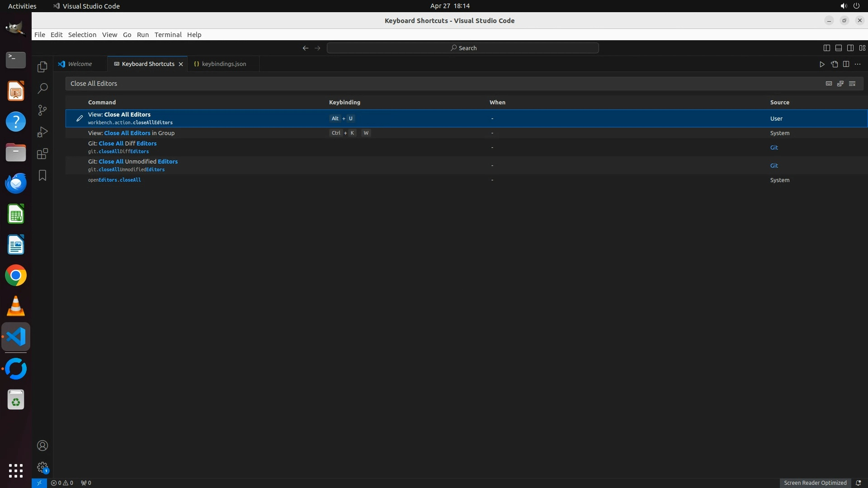The height and width of the screenshot is (488, 868).
Task: Toggle the bottom Panel layout button
Action: (838, 48)
